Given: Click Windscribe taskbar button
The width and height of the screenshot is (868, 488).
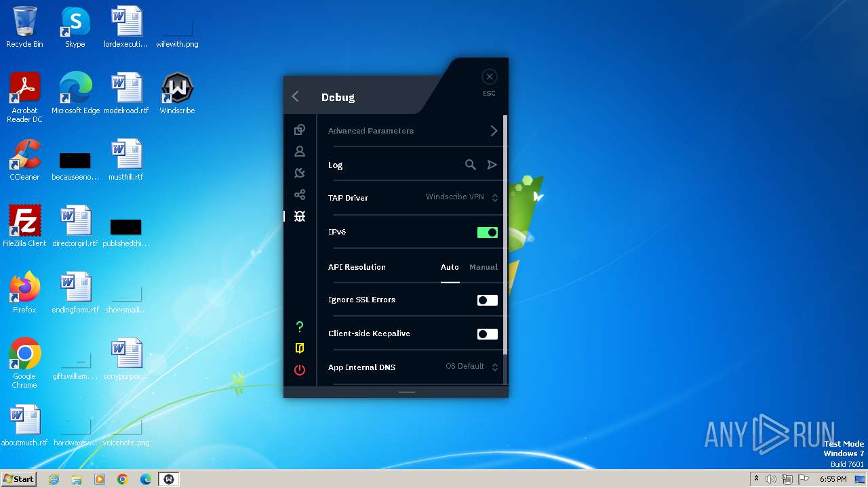Looking at the screenshot, I should coord(169,479).
